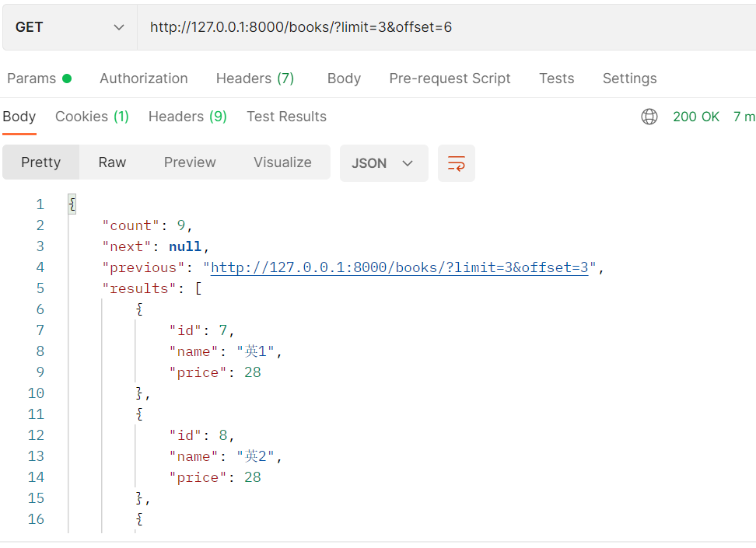Image resolution: width=756 pixels, height=548 pixels.
Task: View the response Headers (9) tab
Action: [x=187, y=117]
